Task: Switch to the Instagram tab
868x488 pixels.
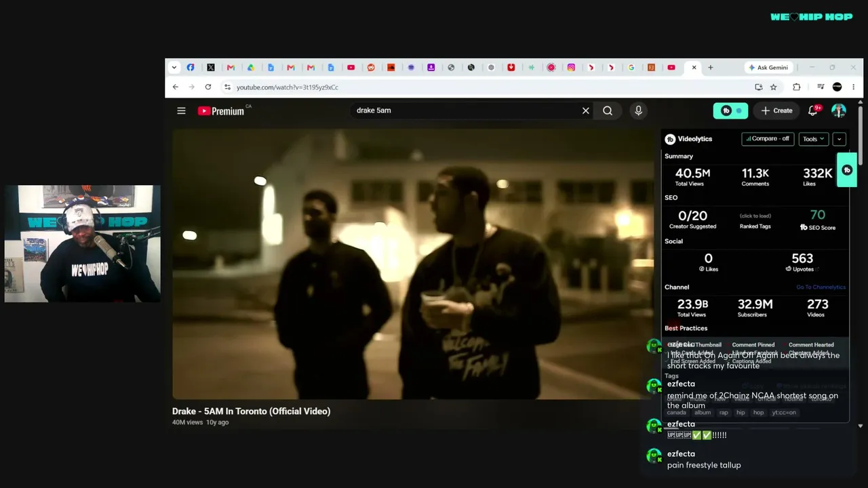Action: (x=572, y=67)
